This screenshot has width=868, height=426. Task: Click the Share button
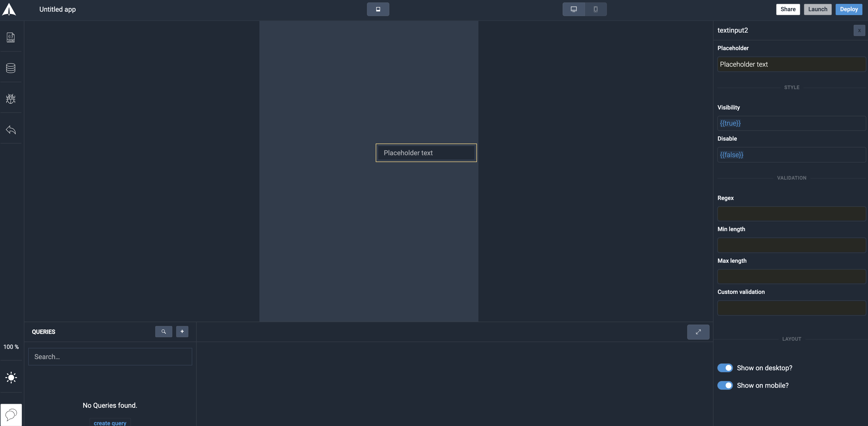coord(788,9)
